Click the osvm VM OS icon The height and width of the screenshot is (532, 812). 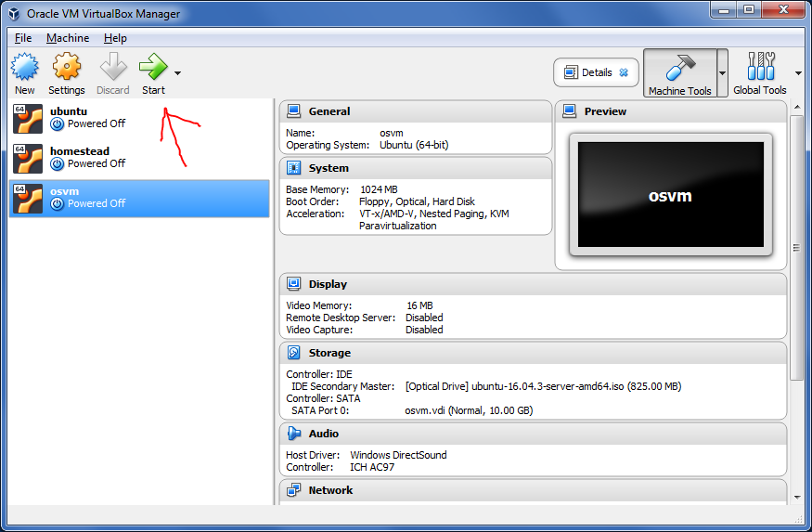point(28,199)
